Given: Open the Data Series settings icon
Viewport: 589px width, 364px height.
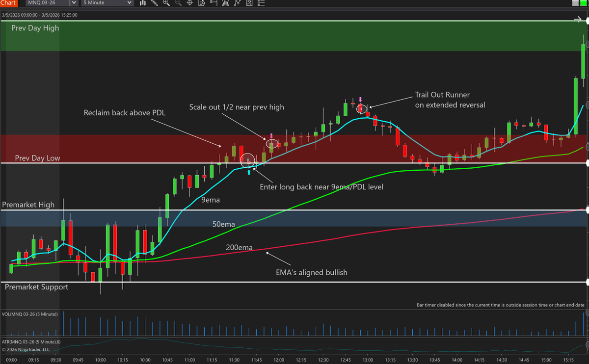Looking at the screenshot, I should click(x=202, y=3).
